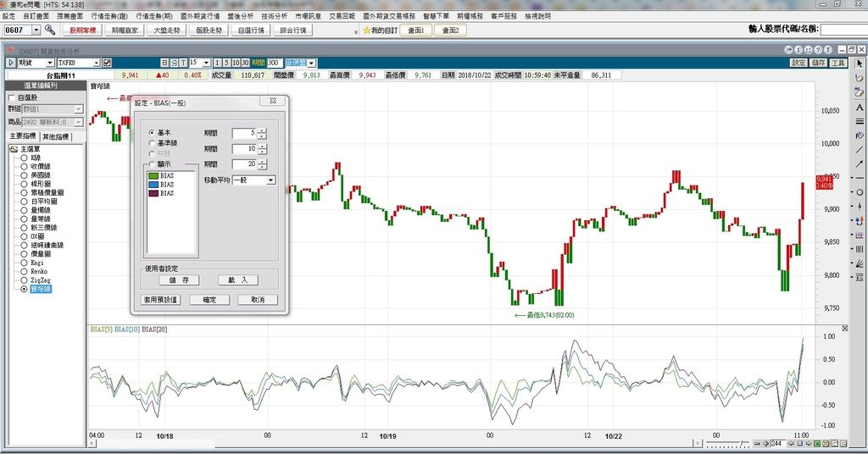Image resolution: width=868 pixels, height=454 pixels.
Task: Pick the blue BIAS color swatch
Action: [x=153, y=185]
